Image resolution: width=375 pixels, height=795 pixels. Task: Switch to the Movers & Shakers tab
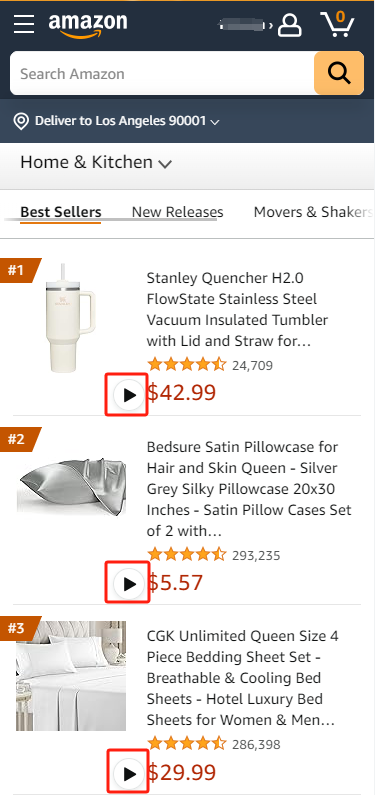pyautogui.click(x=313, y=212)
